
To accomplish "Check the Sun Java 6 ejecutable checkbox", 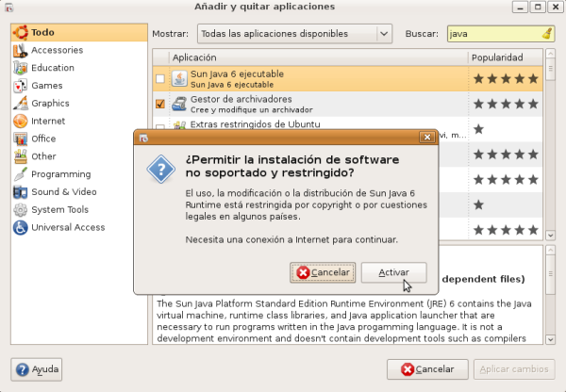I will pos(159,78).
